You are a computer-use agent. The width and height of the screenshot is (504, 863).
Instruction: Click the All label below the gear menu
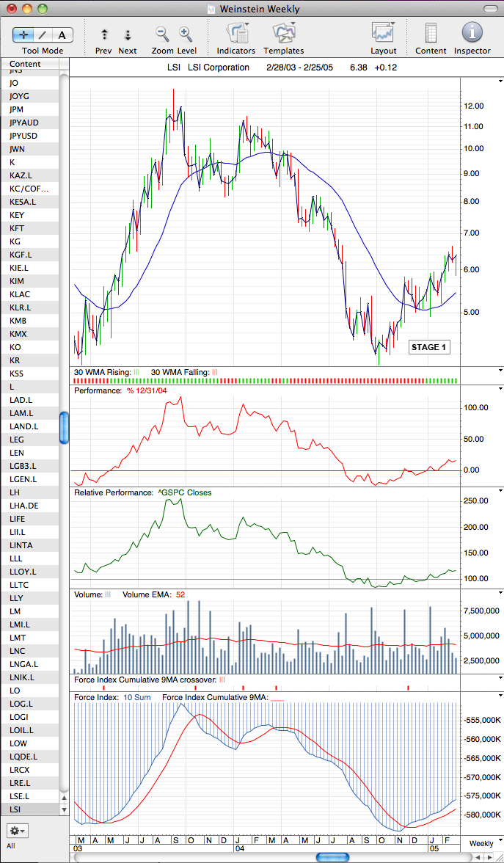coord(11,845)
